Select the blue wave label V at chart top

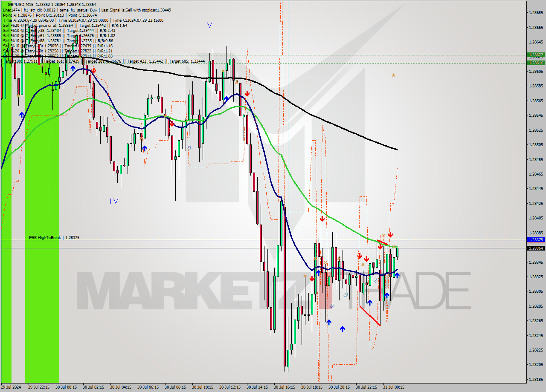tap(209, 25)
